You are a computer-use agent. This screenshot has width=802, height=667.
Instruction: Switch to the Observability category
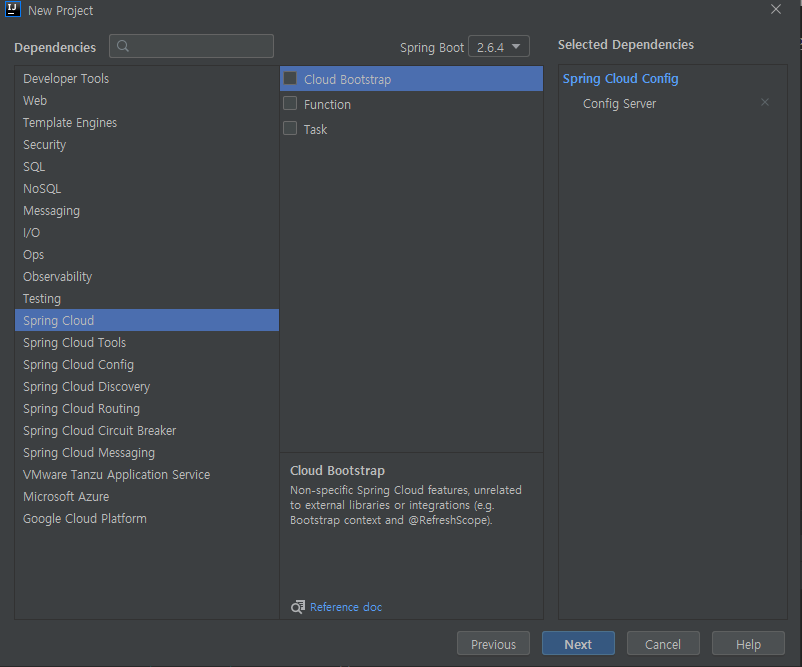pos(57,276)
